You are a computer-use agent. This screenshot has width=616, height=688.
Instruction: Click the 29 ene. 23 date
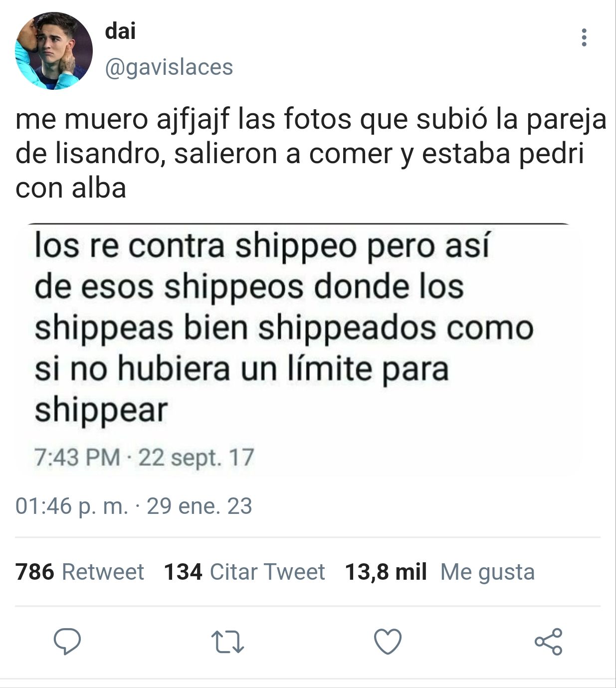click(x=200, y=506)
